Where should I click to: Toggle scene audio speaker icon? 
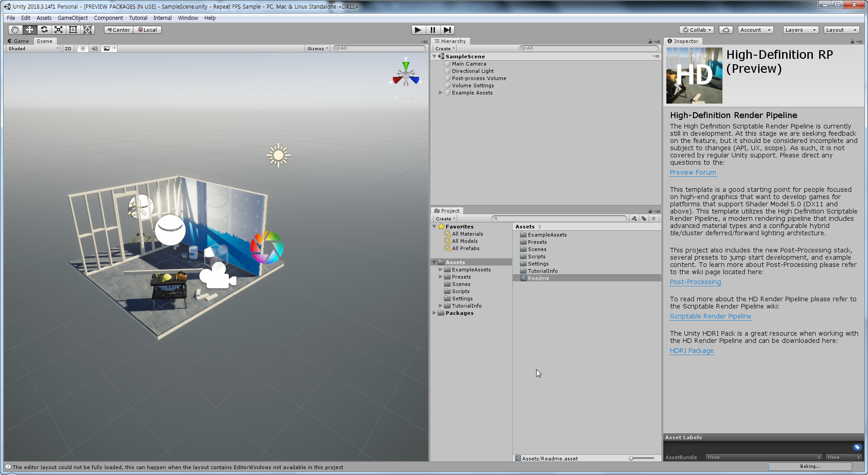click(x=94, y=48)
